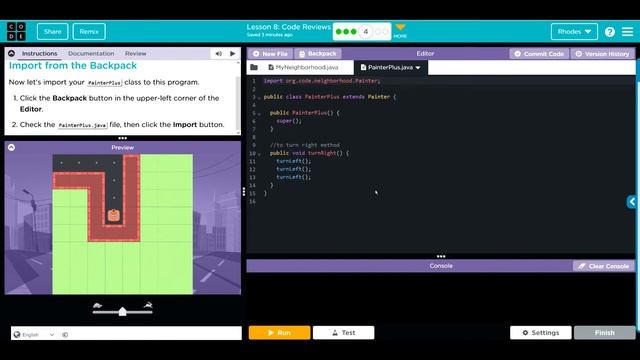This screenshot has width=640, height=360.
Task: Click the editor-console resize handle dots
Action: tap(441, 256)
